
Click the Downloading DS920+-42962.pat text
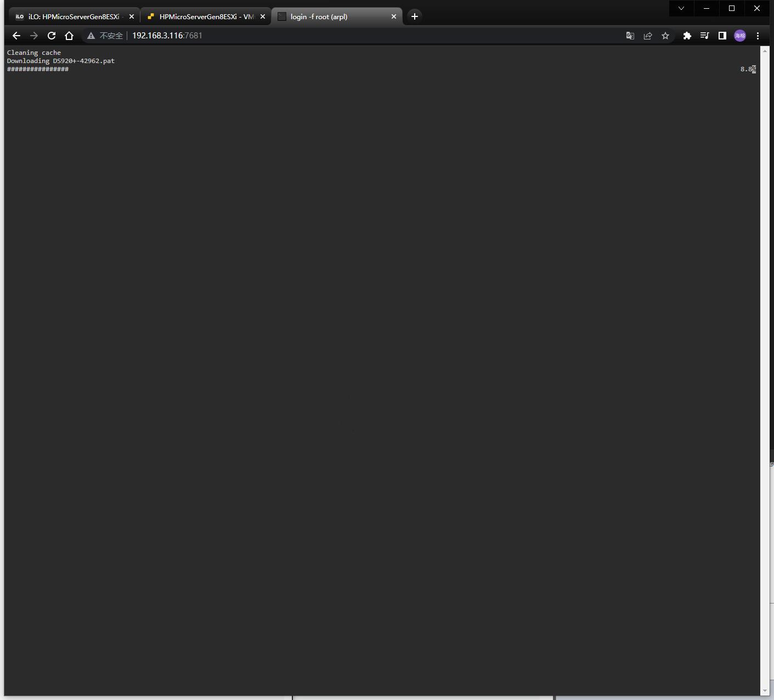61,61
